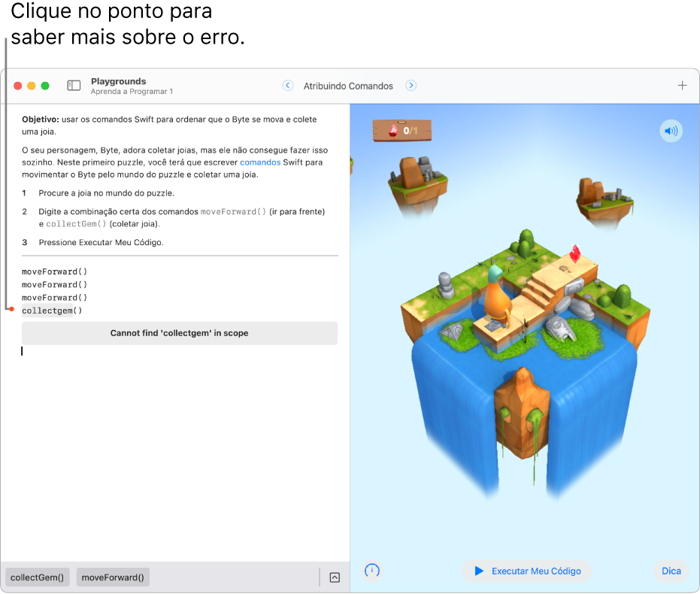700x594 pixels.
Task: Click the Aprenda a Programar 1 subtitle
Action: [132, 92]
